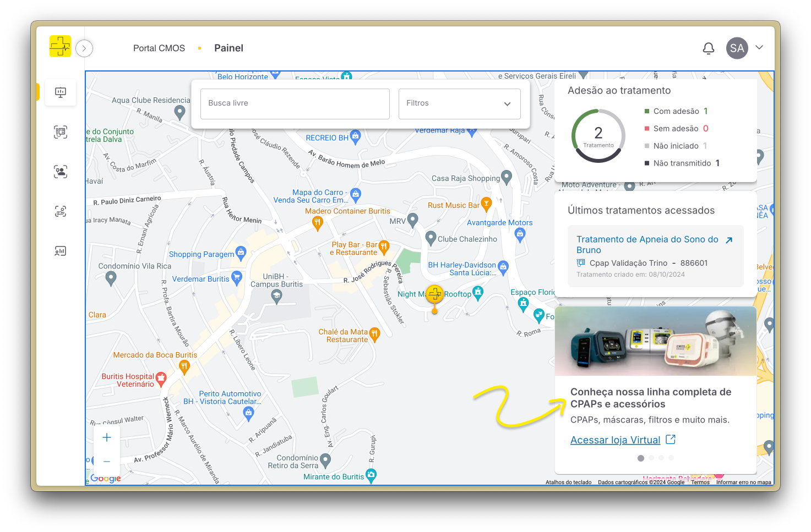
Task: Click the Portal CMOS breadcrumb
Action: [159, 48]
